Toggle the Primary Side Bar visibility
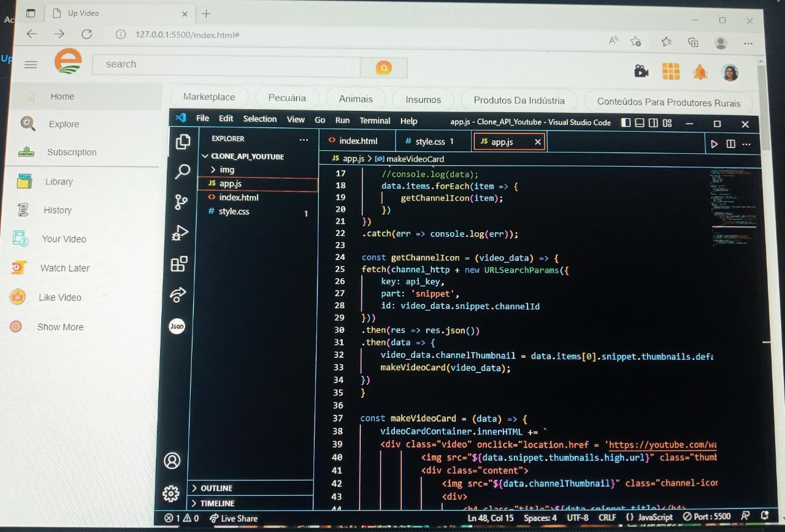The width and height of the screenshot is (785, 532). (626, 123)
